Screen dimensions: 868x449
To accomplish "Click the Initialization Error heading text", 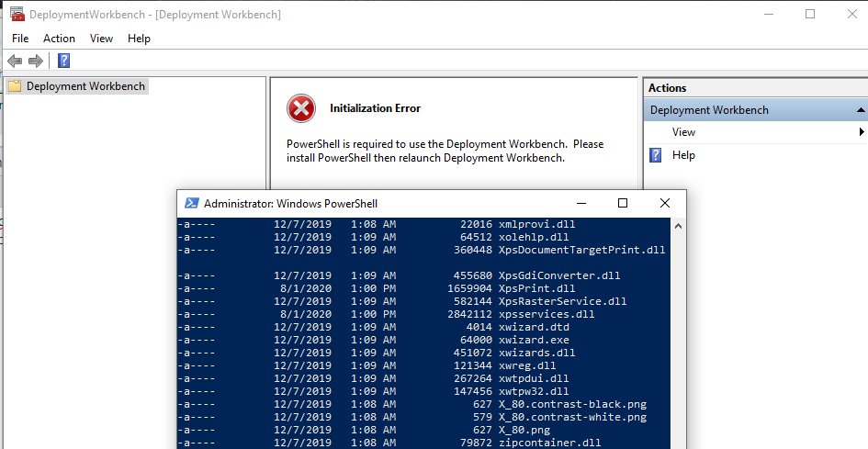I will [x=376, y=108].
